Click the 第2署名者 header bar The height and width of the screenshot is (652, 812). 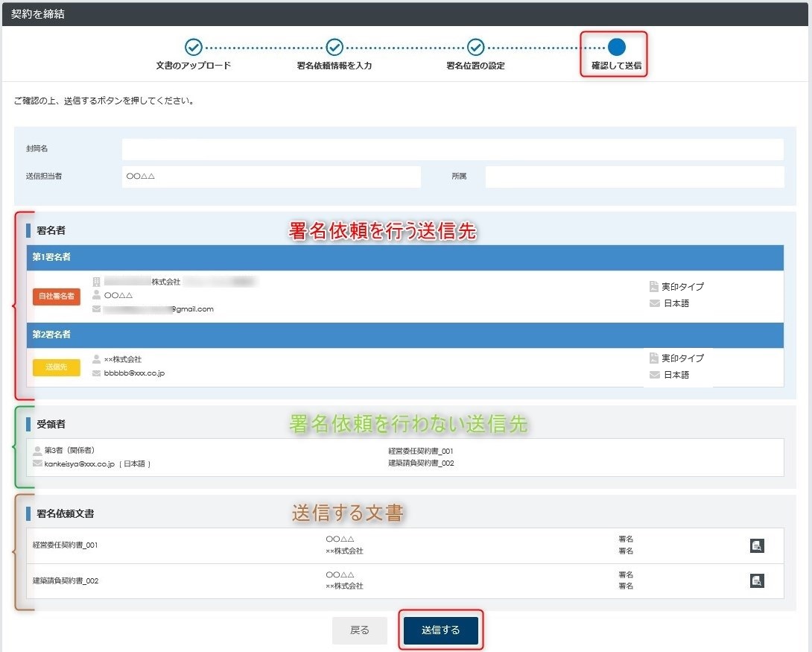coord(405,335)
